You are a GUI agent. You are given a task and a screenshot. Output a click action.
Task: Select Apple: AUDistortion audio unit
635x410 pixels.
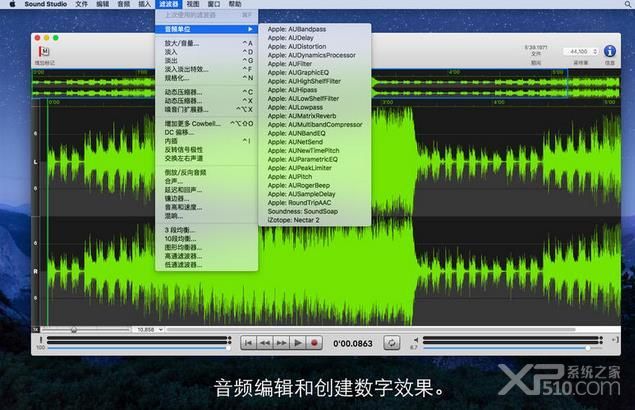tap(315, 47)
